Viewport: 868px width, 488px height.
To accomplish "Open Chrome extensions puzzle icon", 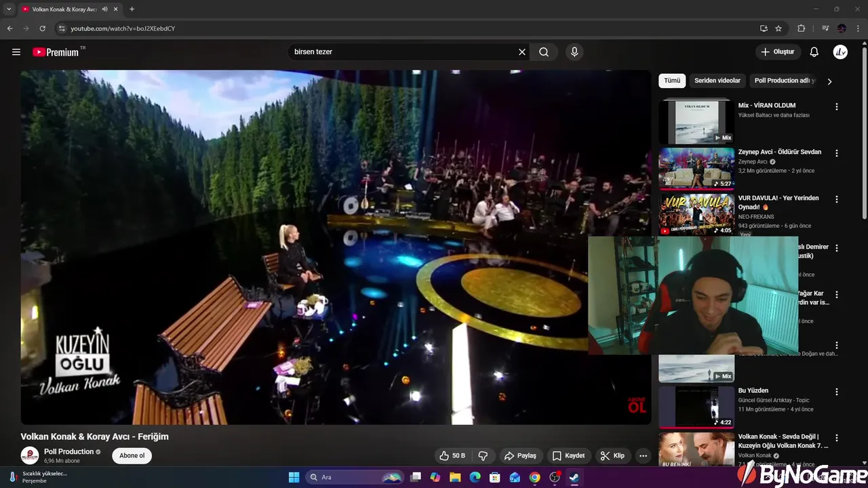I will click(x=801, y=28).
